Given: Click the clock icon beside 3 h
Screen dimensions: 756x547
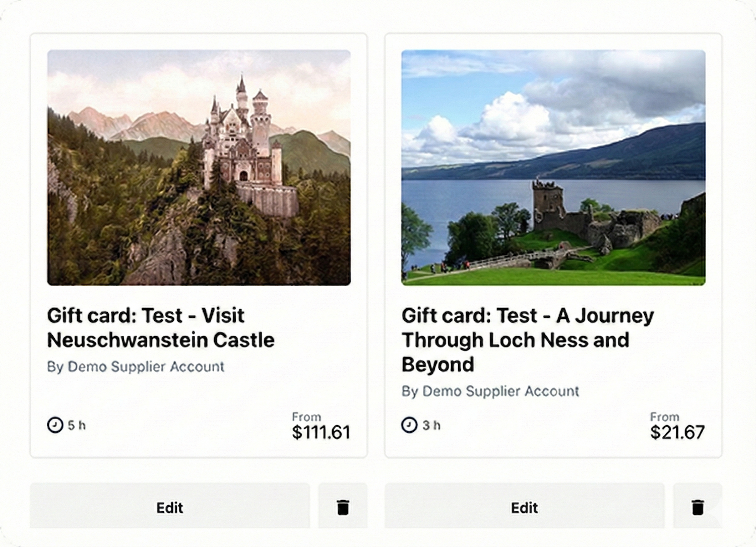Looking at the screenshot, I should (409, 425).
